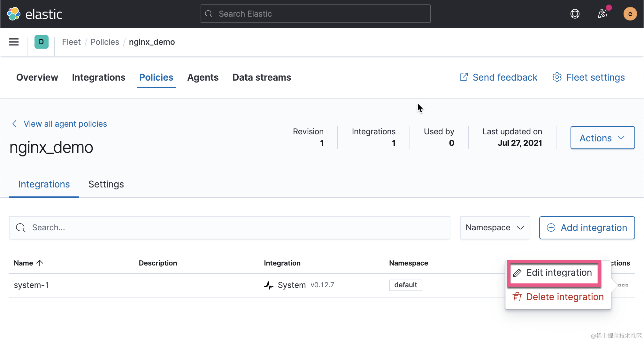Click the system-1 integration name

point(31,285)
